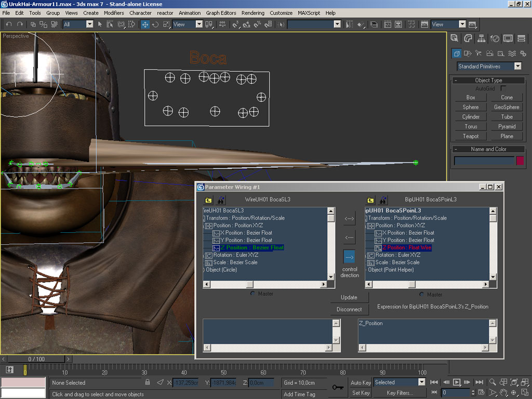Select the Move transform tool in toolbar
The width and height of the screenshot is (532, 399).
coord(145,24)
